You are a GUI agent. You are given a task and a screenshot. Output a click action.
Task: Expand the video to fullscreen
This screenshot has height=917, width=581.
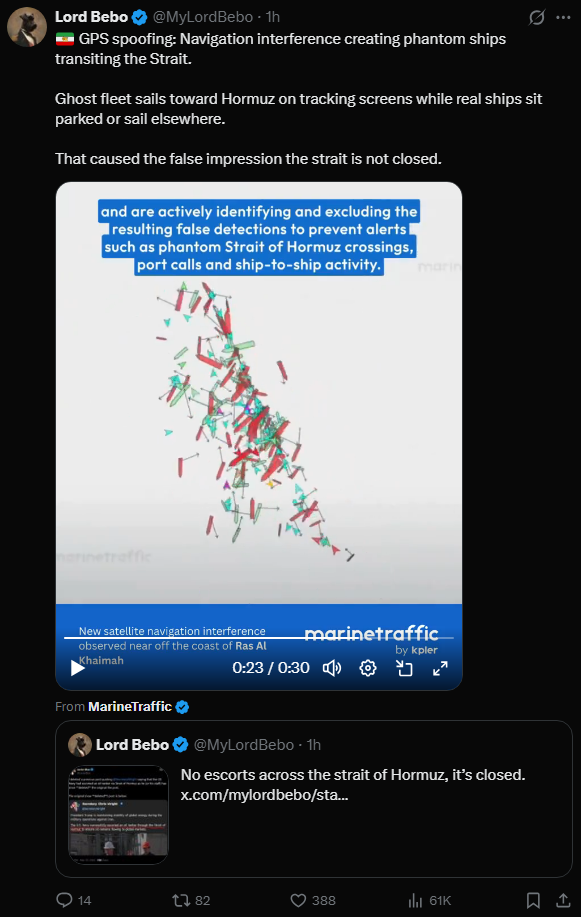(x=440, y=668)
